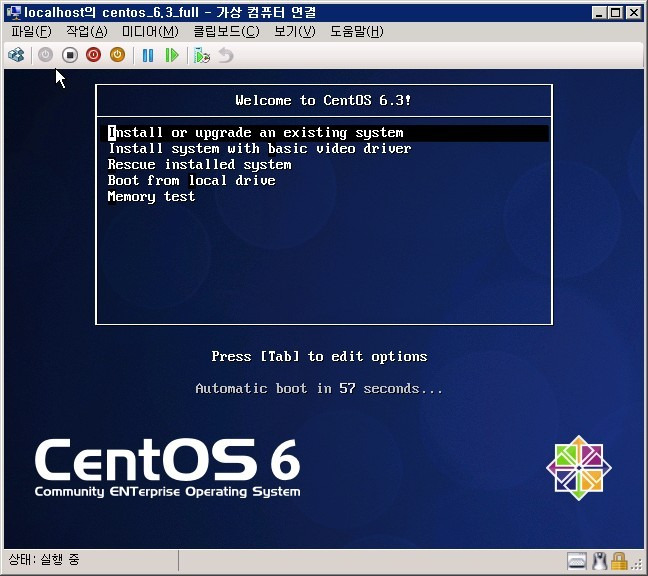Screen dimensions: 648x576
Task: Open the 도움말(H) menu
Action: pos(357,31)
